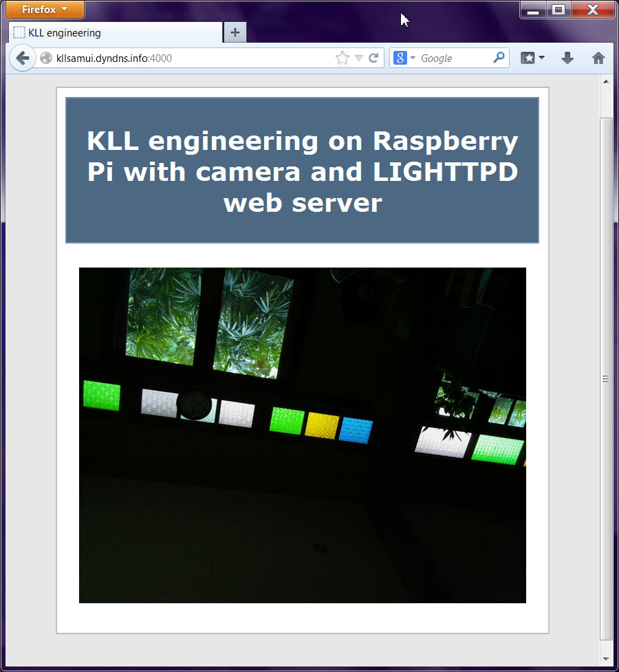Bookmark this page with the star
Screen dimensions: 619x672
tap(342, 58)
